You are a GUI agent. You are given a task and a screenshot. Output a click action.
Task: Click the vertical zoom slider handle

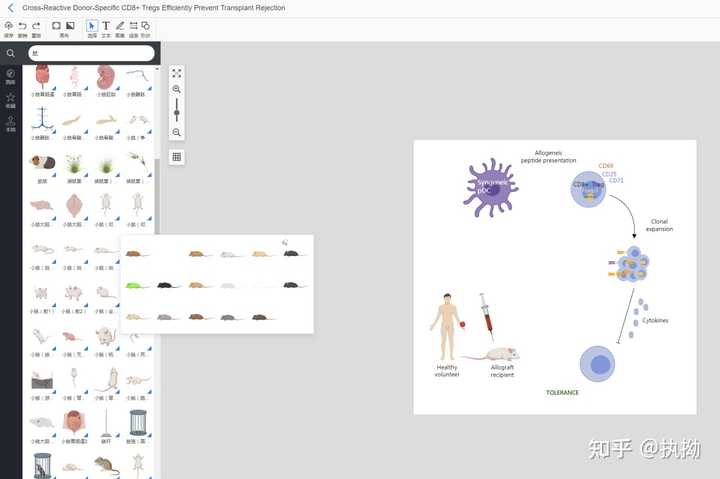click(177, 113)
